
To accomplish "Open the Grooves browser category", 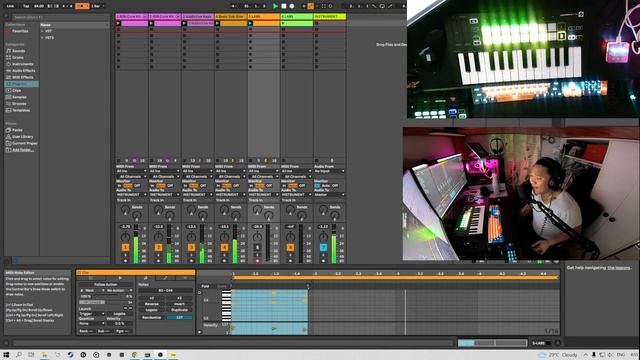I will click(19, 104).
